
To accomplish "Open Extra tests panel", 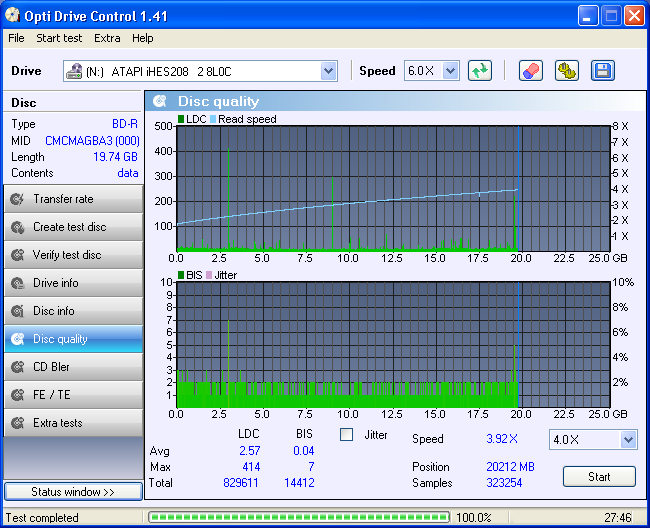I will coord(73,423).
